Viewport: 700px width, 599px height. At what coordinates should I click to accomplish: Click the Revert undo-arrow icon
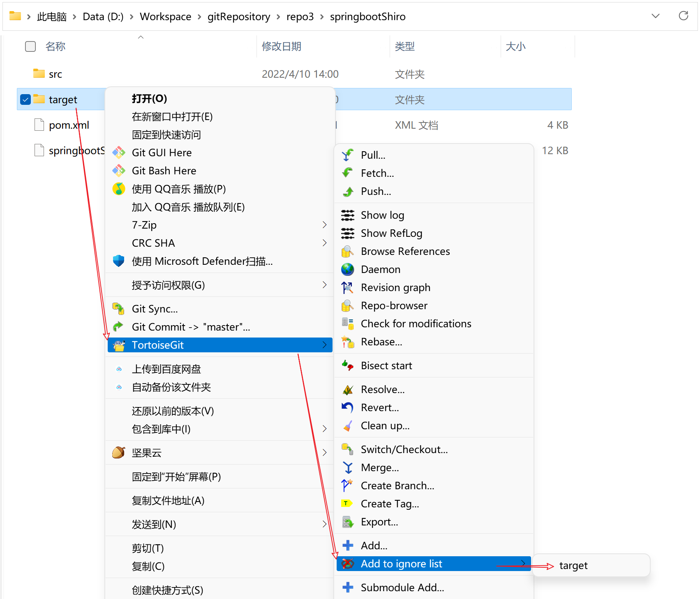pos(347,407)
